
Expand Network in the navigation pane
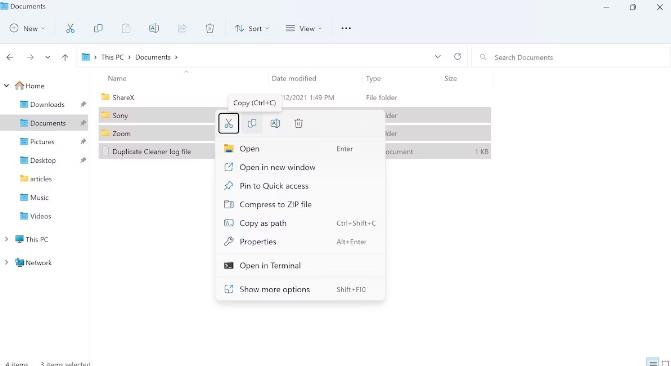pyautogui.click(x=6, y=262)
